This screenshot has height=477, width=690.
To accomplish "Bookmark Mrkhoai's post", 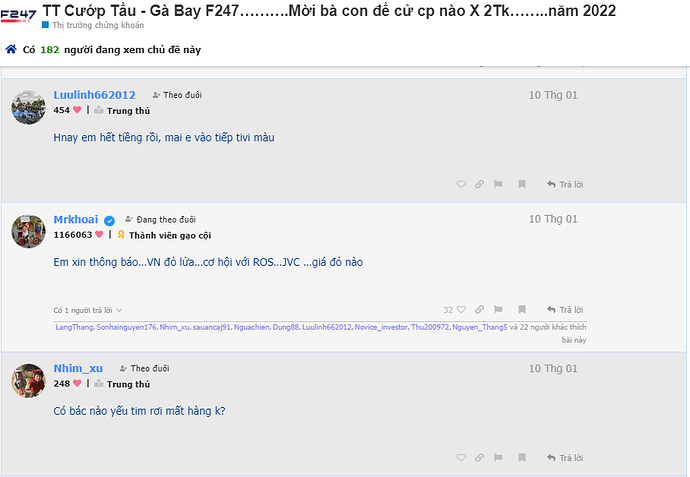I will [x=522, y=310].
